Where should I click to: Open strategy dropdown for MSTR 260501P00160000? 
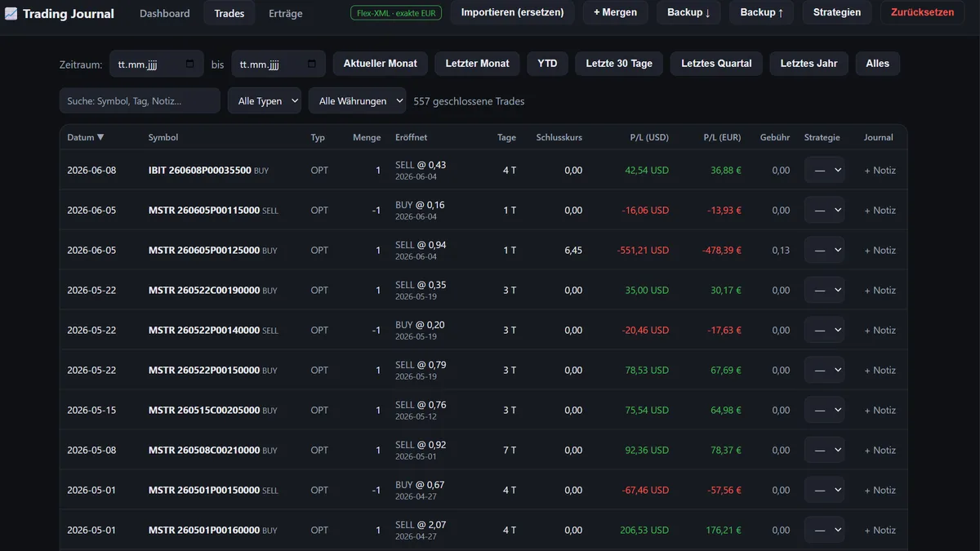point(824,530)
